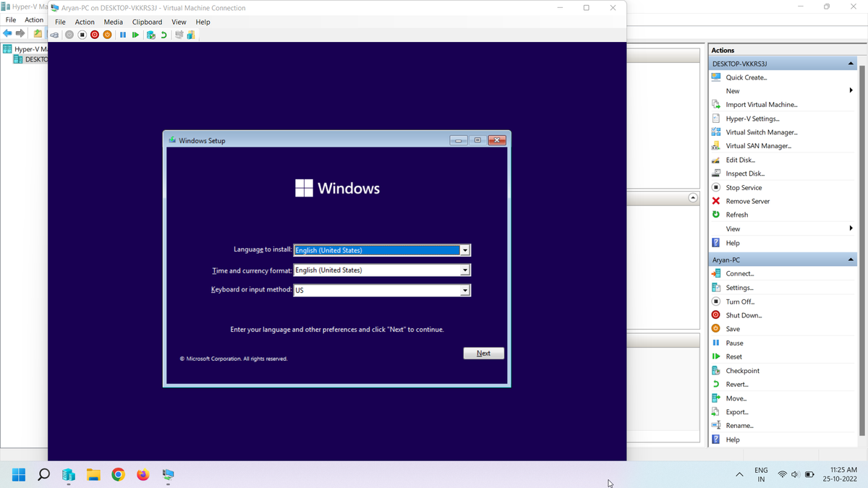Open Time and currency format dropdown
Viewport: 868px width, 488px height.
pyautogui.click(x=465, y=270)
